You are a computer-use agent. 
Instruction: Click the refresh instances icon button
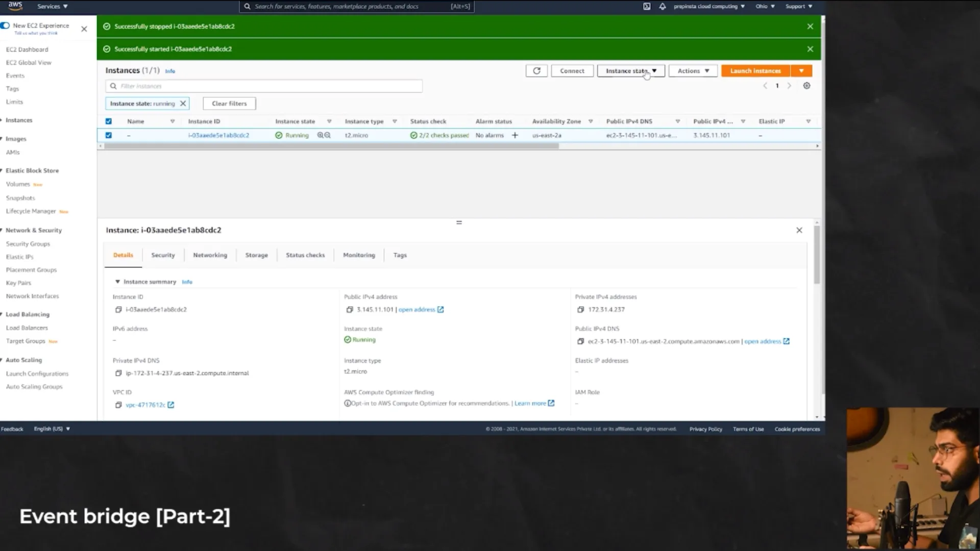pyautogui.click(x=536, y=71)
